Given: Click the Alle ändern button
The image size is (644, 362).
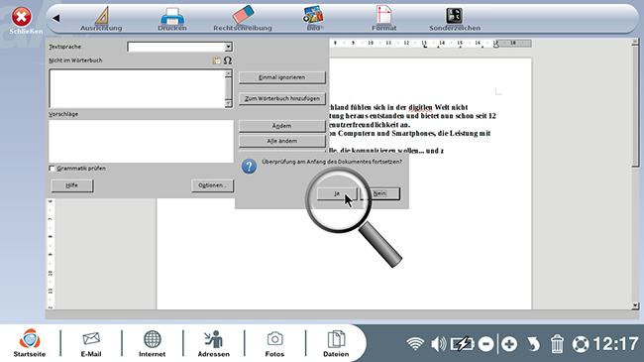Looking at the screenshot, I should pyautogui.click(x=281, y=141).
